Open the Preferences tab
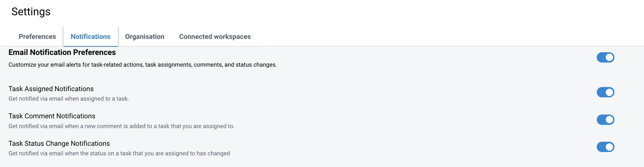 pyautogui.click(x=37, y=37)
